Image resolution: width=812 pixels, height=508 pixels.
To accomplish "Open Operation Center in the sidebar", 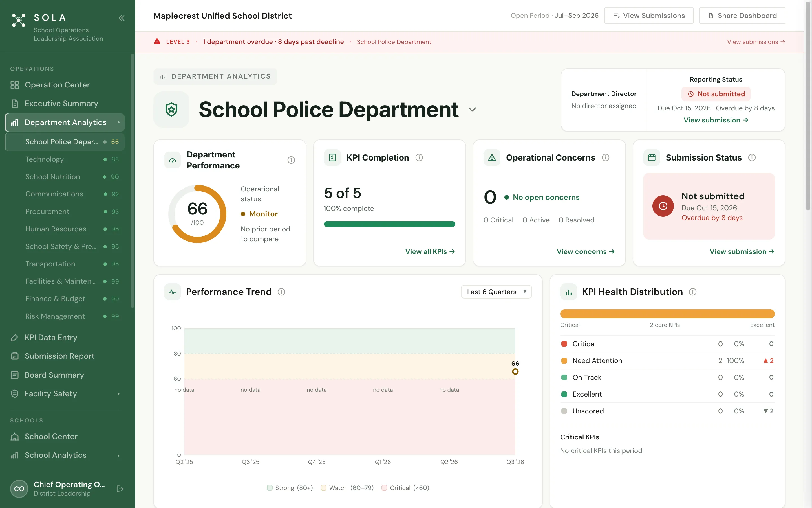I will 65,85.
